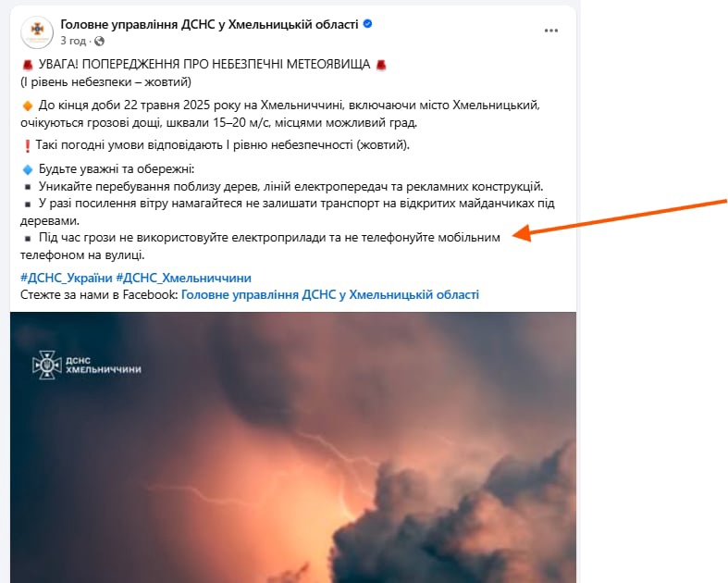Click the DSNS page profile avatar
The image size is (728, 583).
click(x=37, y=32)
